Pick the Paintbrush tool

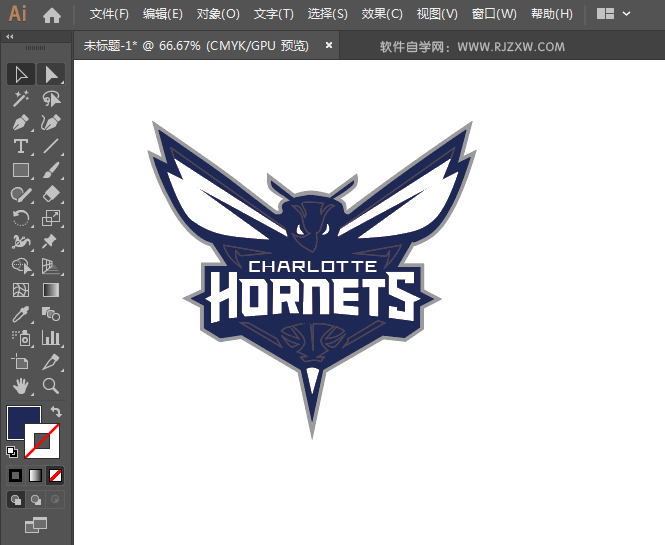[51, 170]
